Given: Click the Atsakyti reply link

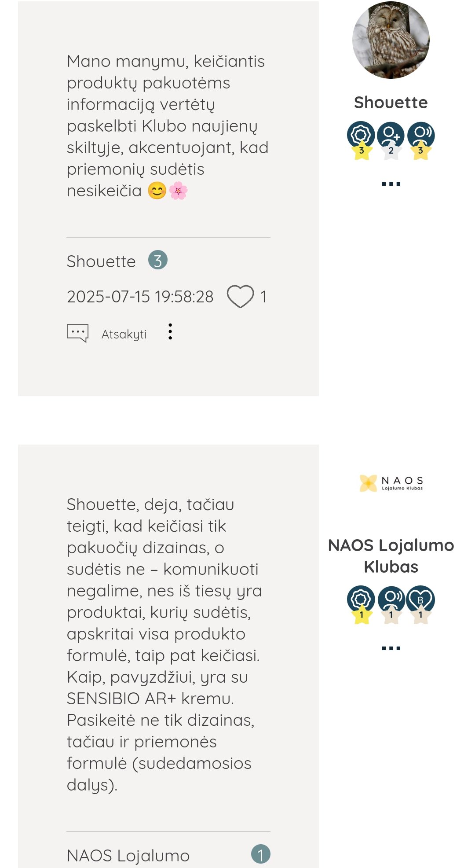Looking at the screenshot, I should (x=124, y=334).
